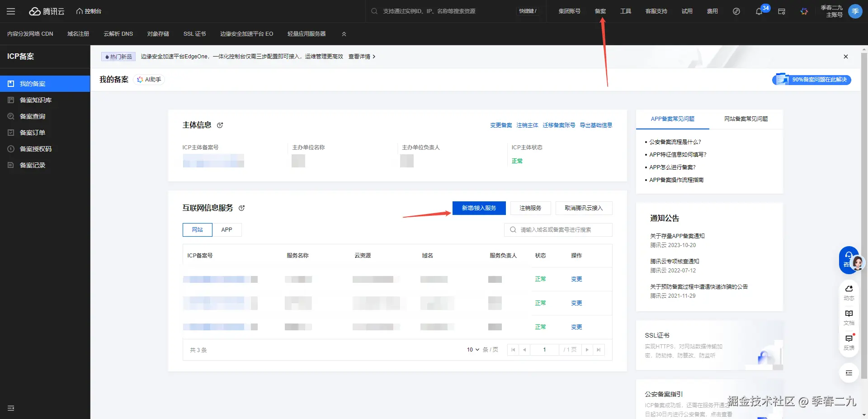Click the 动态 floating icon
Viewport: 868px width, 419px height.
pos(849,293)
